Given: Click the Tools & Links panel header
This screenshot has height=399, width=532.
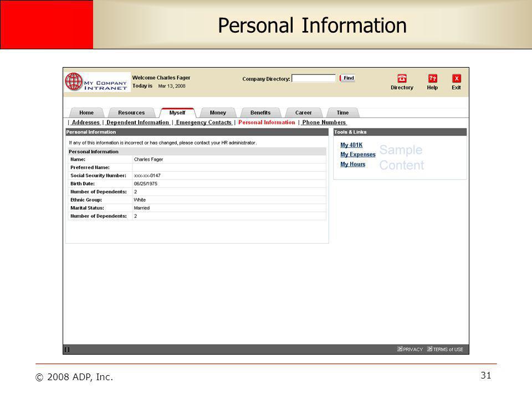Looking at the screenshot, I should (400, 132).
